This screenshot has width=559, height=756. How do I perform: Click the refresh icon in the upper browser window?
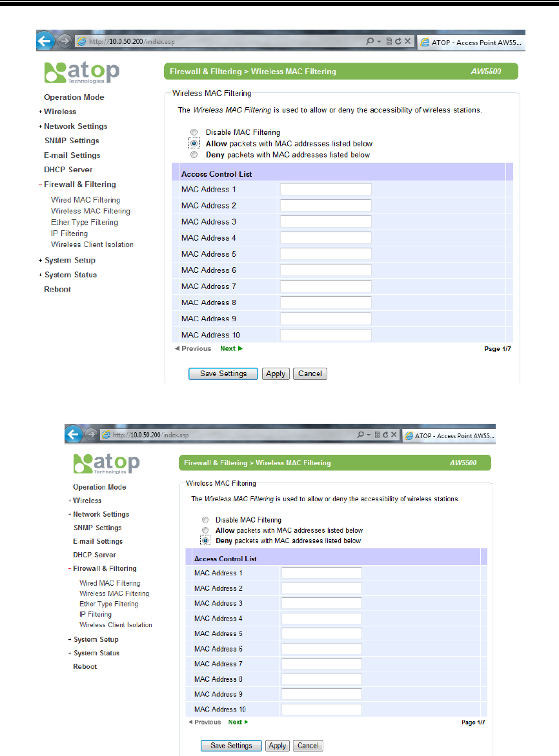click(x=398, y=41)
